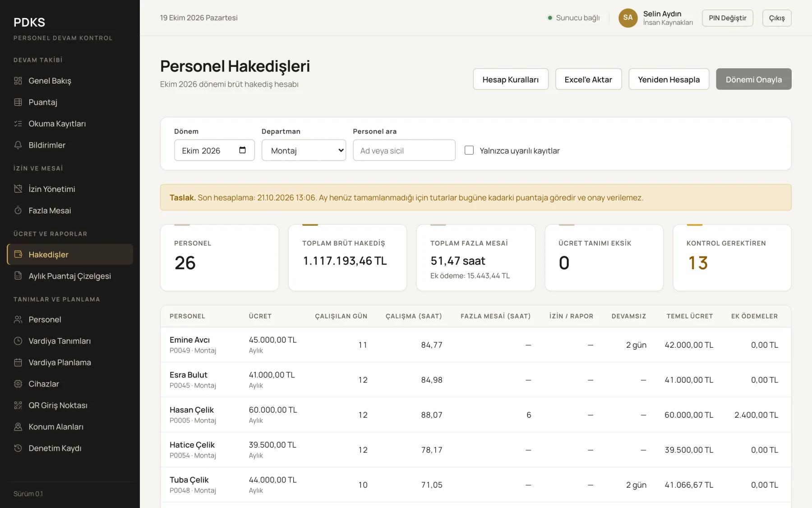Click the Fazla Mesai (Saat) column header
Image resolution: width=812 pixels, height=508 pixels.
tap(495, 316)
